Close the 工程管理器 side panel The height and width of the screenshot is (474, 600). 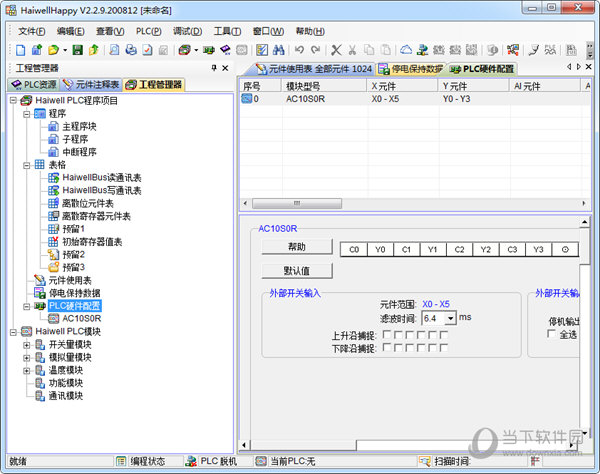[x=225, y=68]
